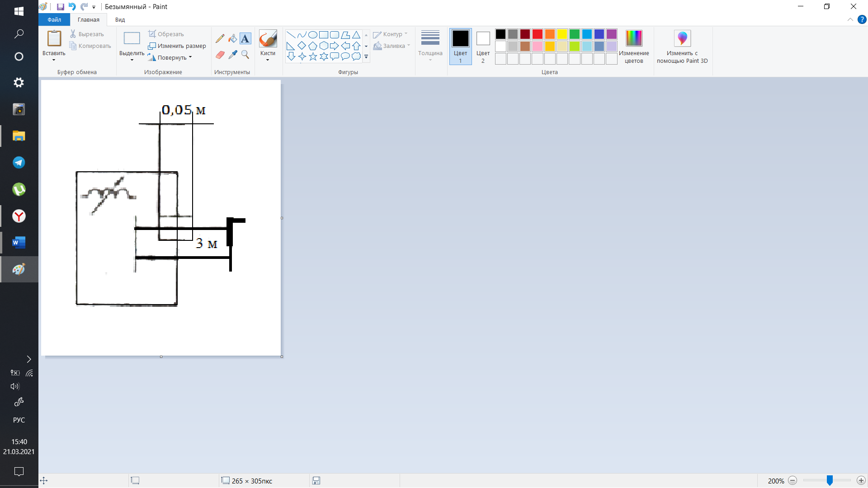Open the Rotate dropdown menu
This screenshot has width=868, height=488.
tap(190, 57)
